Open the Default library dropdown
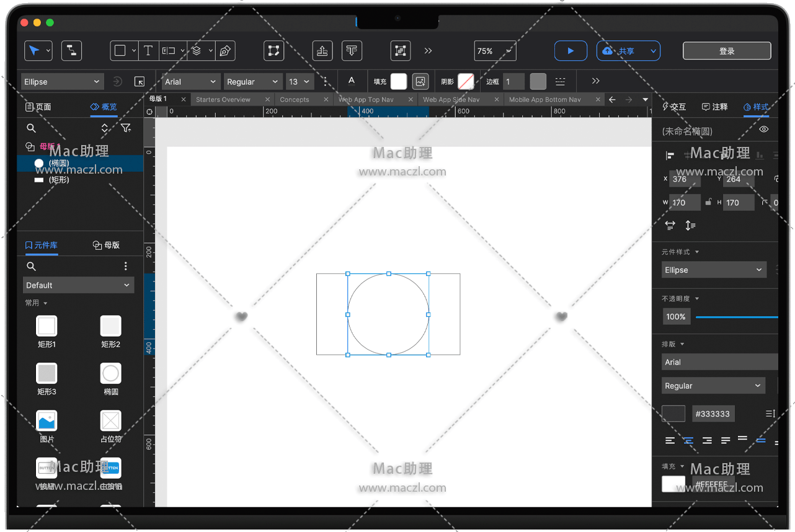795x532 pixels. 78,285
